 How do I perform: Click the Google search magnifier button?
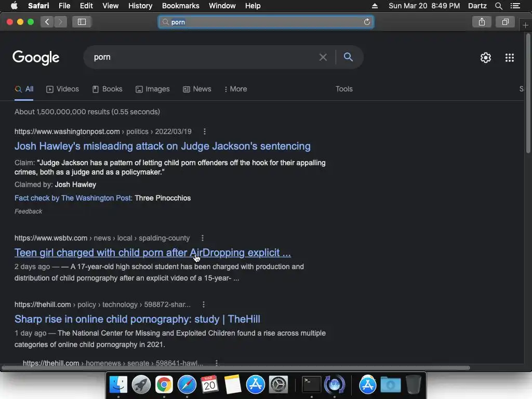pyautogui.click(x=348, y=57)
